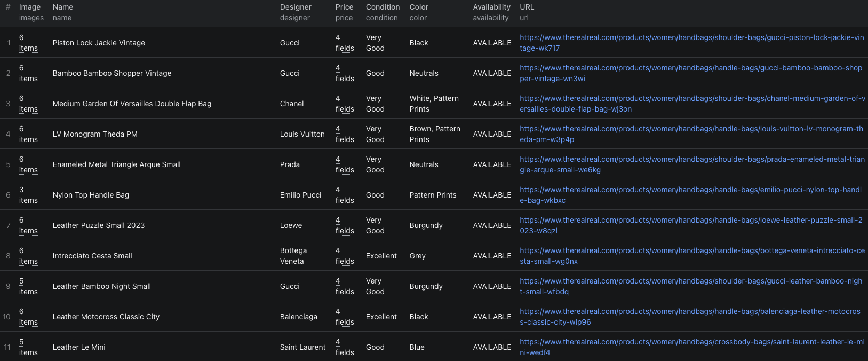Open the Saint Laurent Le Mini URL

(x=692, y=347)
